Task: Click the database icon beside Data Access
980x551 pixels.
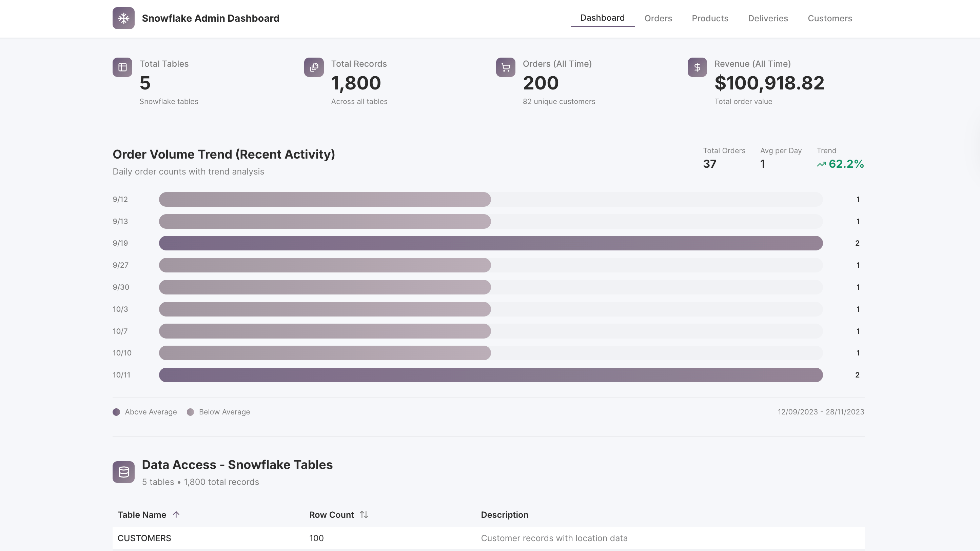Action: [x=123, y=472]
